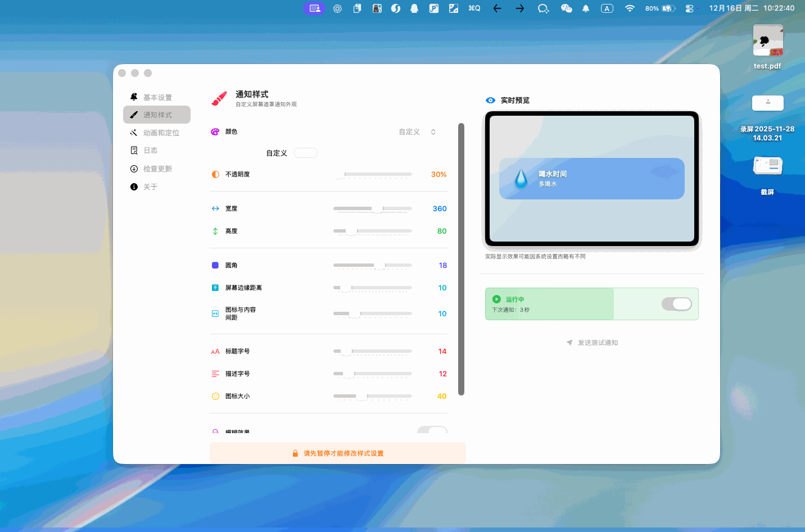This screenshot has height=532, width=805.
Task: Click the 图标大小 slider
Action: 373,396
